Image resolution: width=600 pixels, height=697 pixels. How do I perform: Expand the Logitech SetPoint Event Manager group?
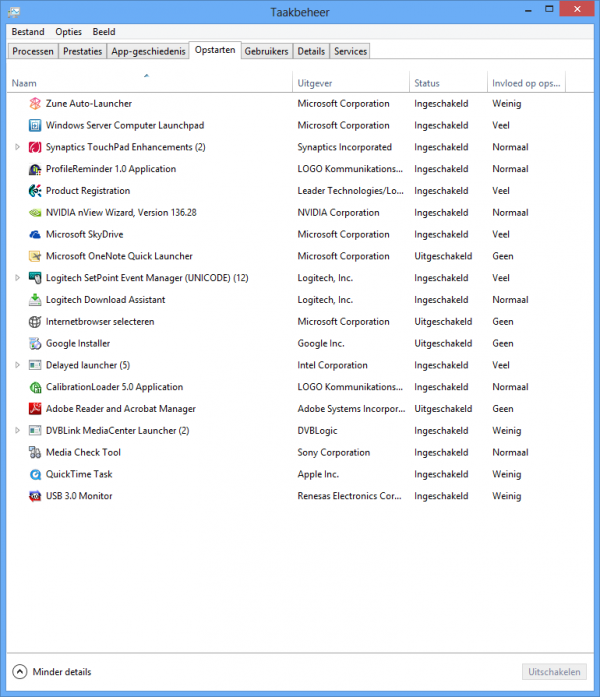[17, 278]
